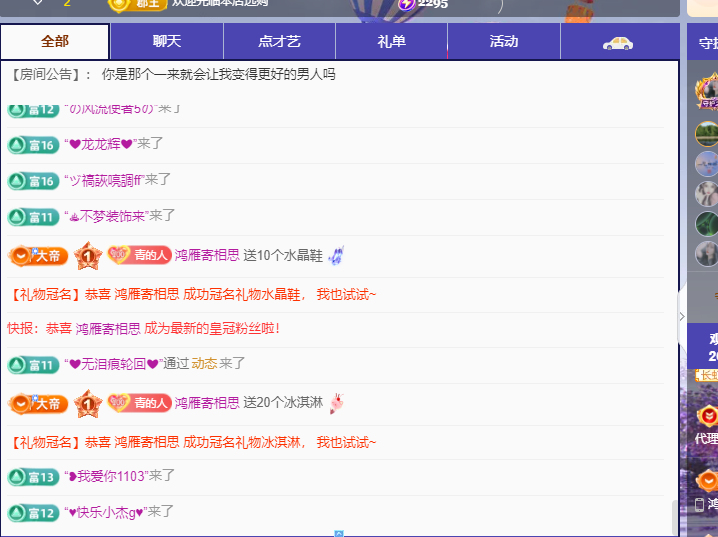Expand the right side panel arrow
This screenshot has width=718, height=537.
click(682, 316)
